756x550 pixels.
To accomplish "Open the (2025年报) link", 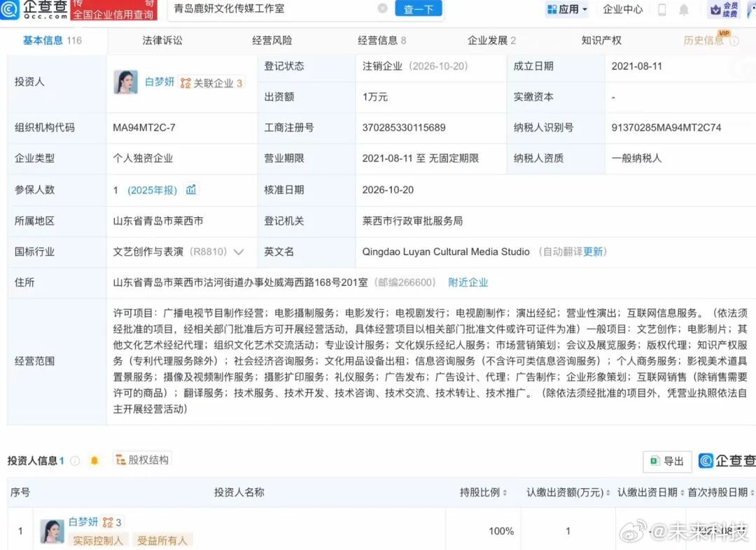I will point(153,190).
